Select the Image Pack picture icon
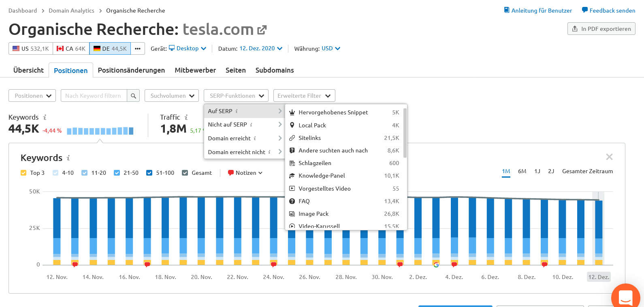The height and width of the screenshot is (307, 644). coord(292,214)
